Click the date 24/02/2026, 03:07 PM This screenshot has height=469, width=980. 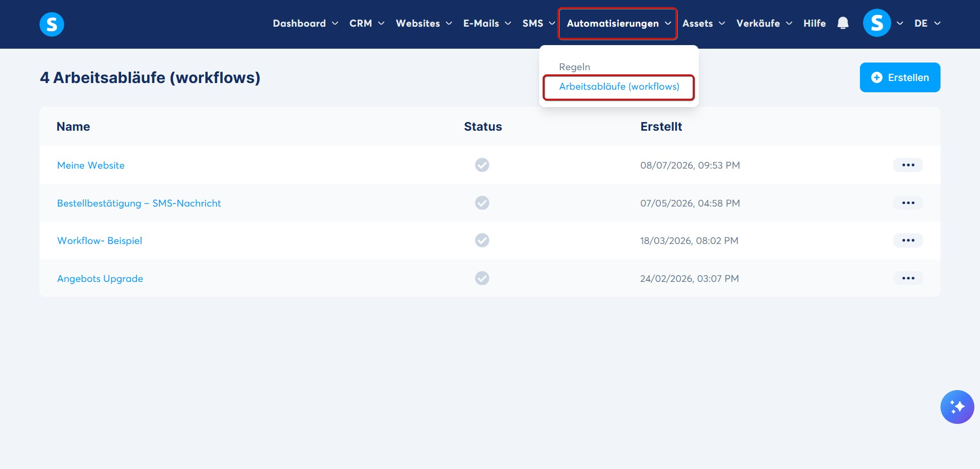pos(690,278)
